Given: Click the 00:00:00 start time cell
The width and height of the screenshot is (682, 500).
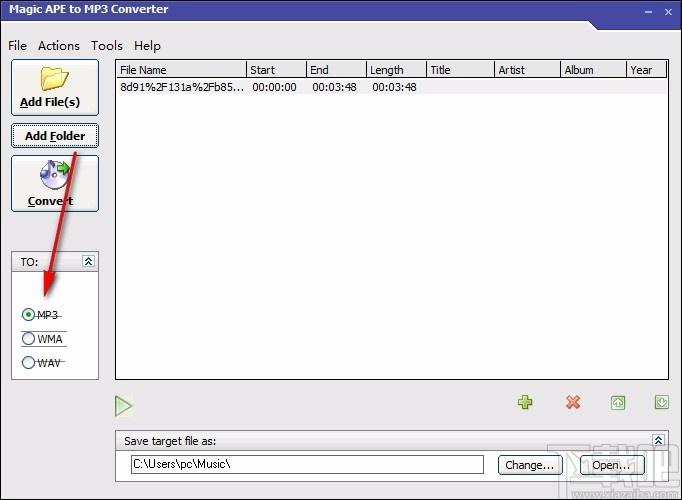Looking at the screenshot, I should tap(274, 87).
